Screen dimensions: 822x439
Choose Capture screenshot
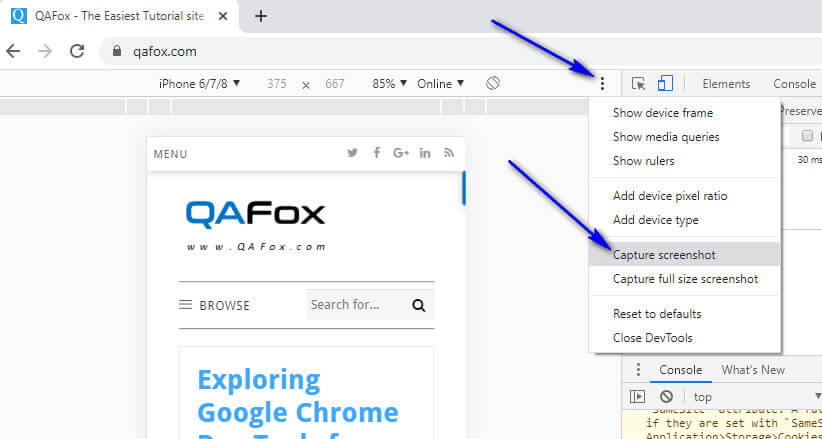coord(685,255)
